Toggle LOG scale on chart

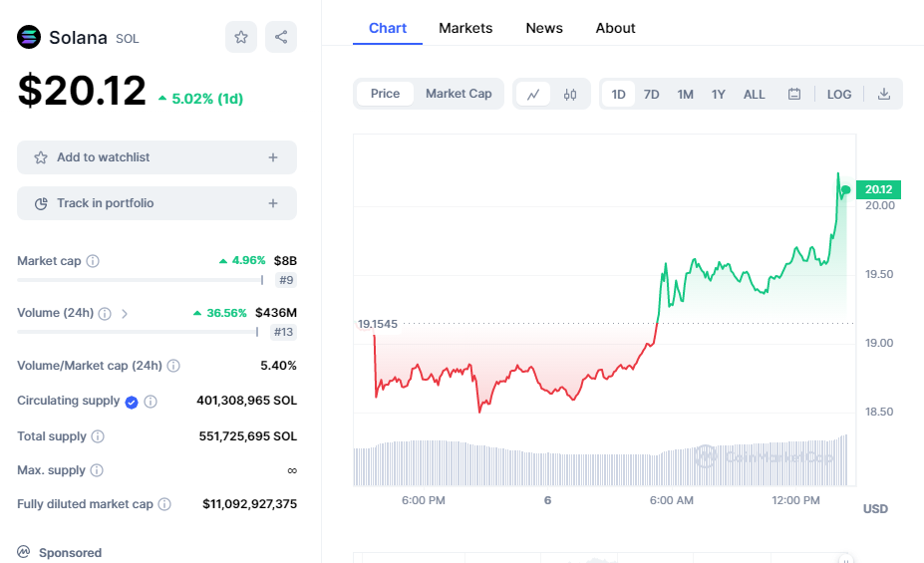tap(839, 95)
